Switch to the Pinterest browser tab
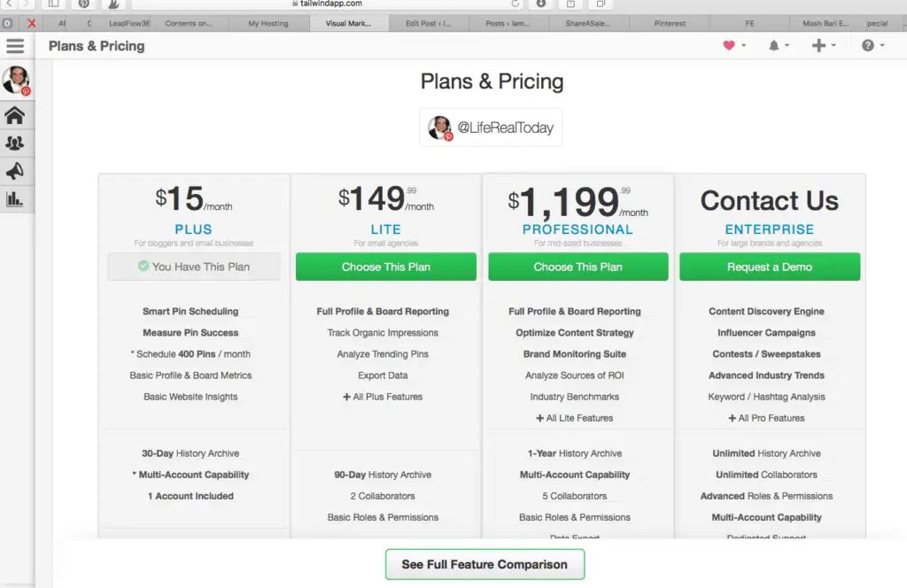The image size is (907, 588). pyautogui.click(x=670, y=23)
